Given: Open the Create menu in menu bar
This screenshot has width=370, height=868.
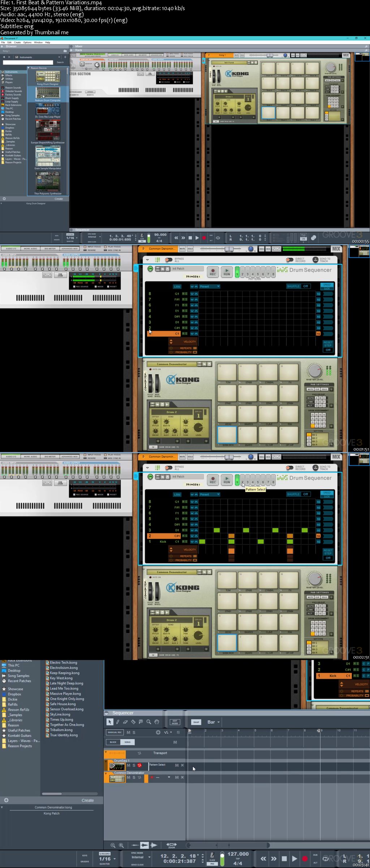Looking at the screenshot, I should [17, 43].
